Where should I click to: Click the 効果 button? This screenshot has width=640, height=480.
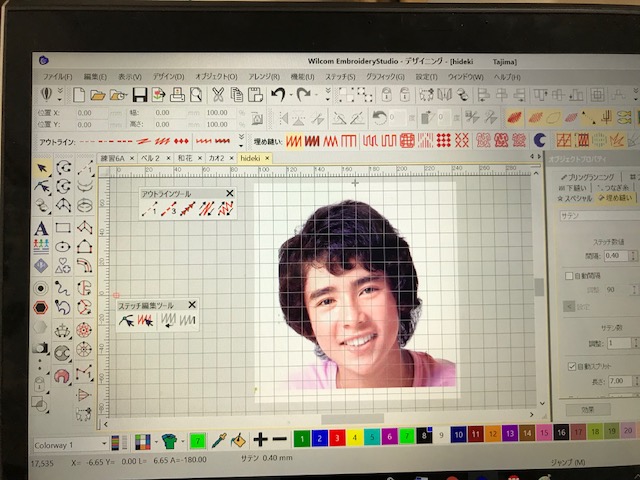(x=588, y=408)
